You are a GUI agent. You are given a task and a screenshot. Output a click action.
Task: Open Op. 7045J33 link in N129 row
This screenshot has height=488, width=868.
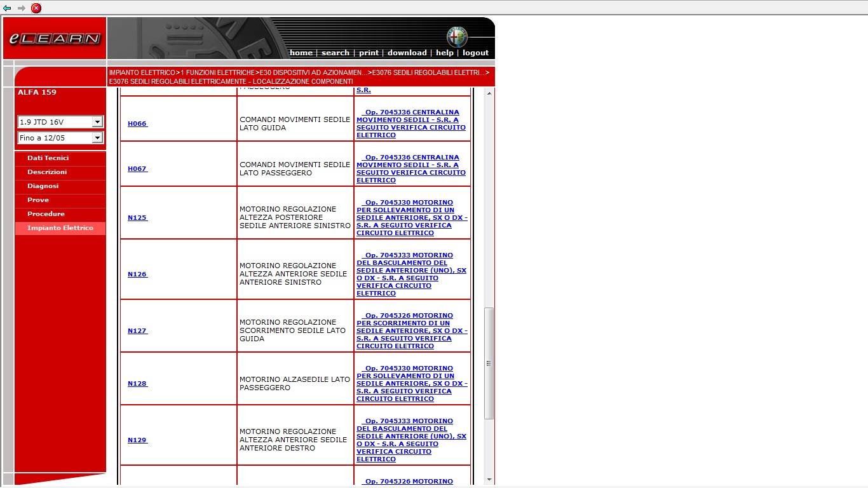pyautogui.click(x=412, y=440)
